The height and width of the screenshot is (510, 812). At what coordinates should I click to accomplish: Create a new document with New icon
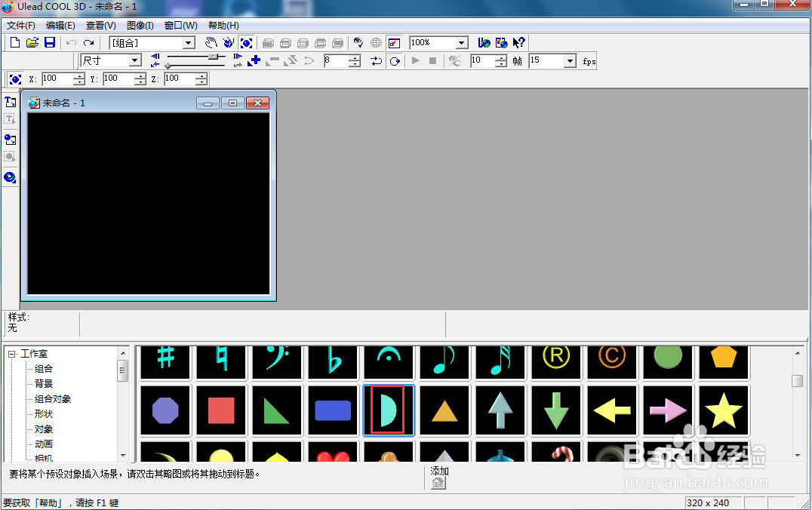15,43
